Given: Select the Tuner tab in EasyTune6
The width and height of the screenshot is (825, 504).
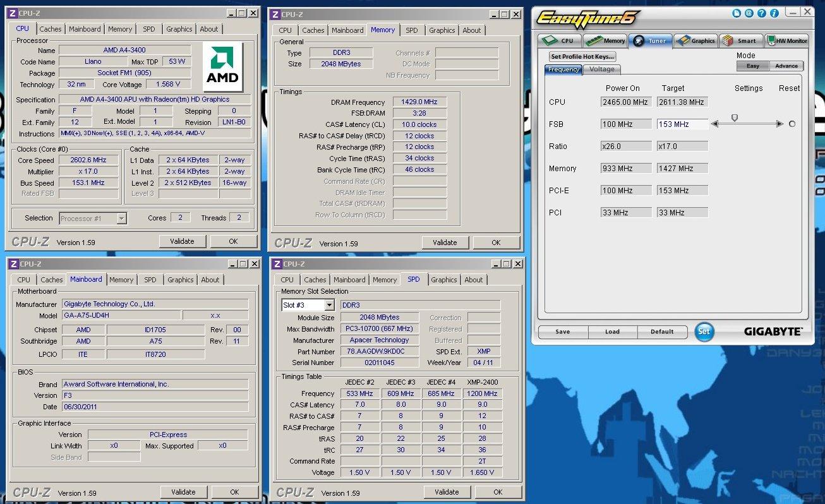Looking at the screenshot, I should coord(650,40).
